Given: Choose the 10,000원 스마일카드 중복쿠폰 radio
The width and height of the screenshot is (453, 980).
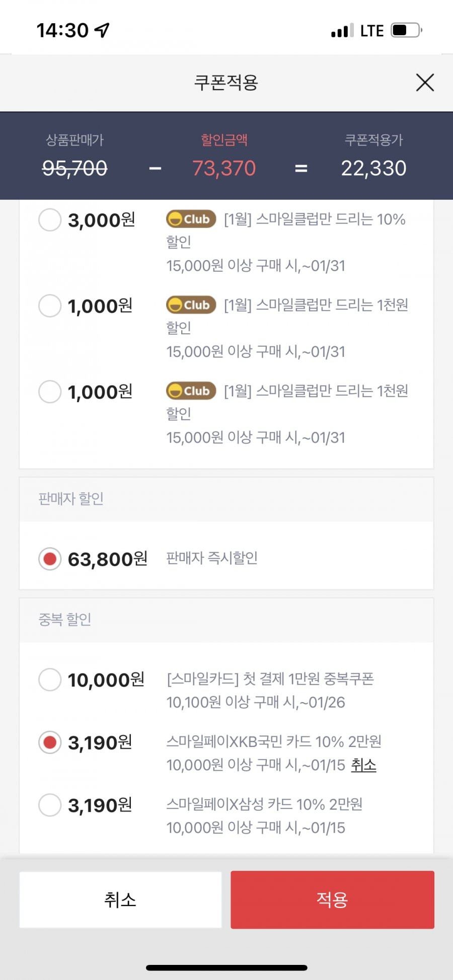Looking at the screenshot, I should pyautogui.click(x=50, y=680).
